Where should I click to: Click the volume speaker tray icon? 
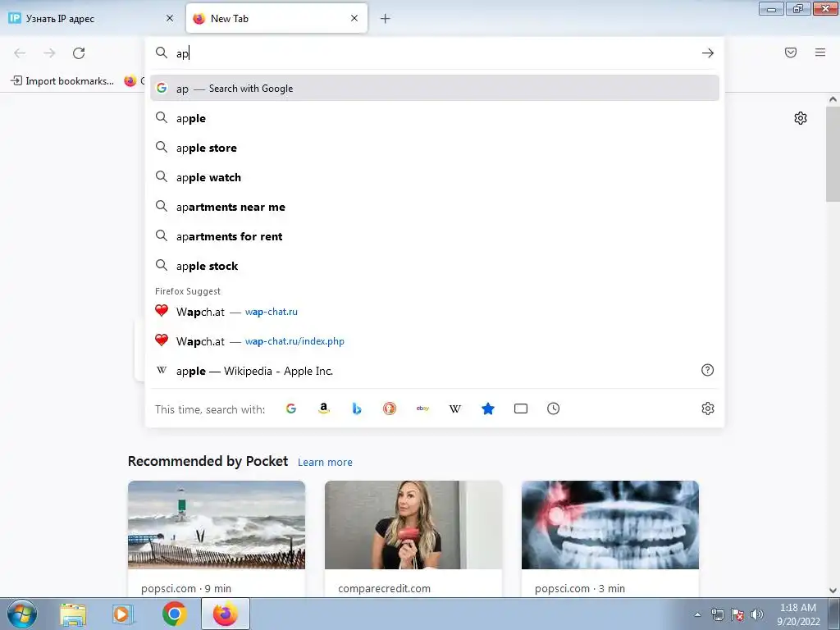pos(757,614)
